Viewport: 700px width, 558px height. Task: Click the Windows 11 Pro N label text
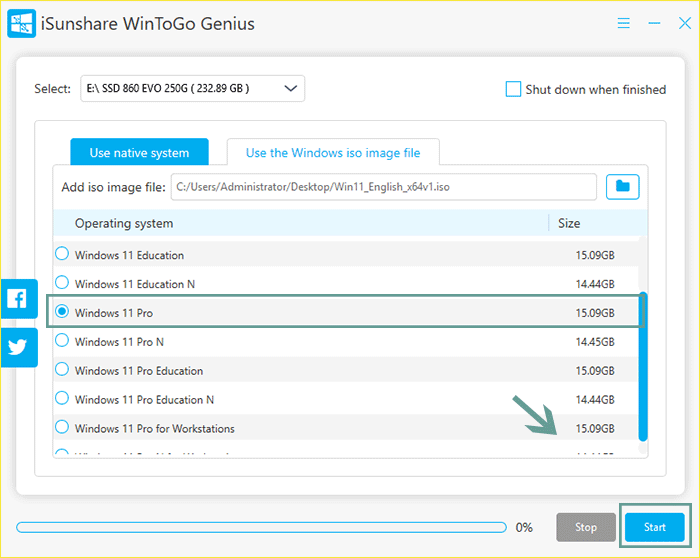pyautogui.click(x=119, y=342)
